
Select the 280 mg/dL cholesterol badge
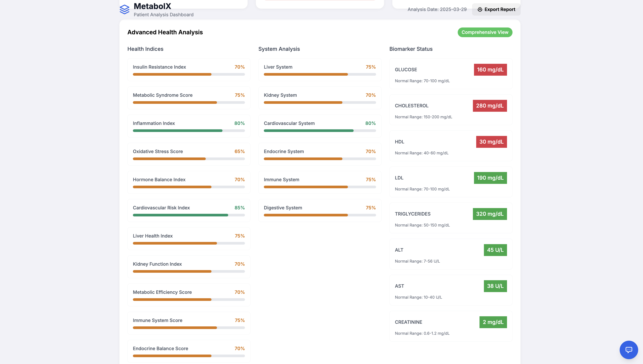pyautogui.click(x=489, y=106)
